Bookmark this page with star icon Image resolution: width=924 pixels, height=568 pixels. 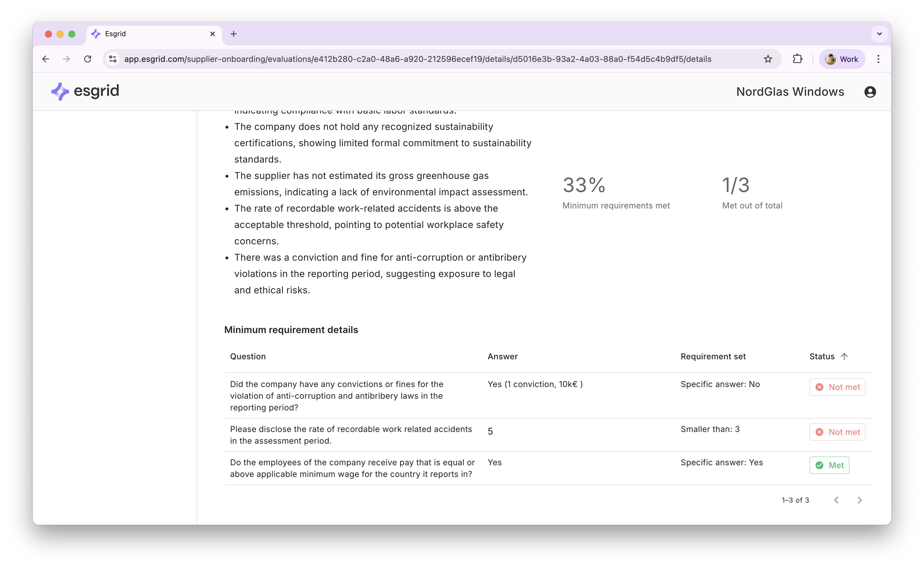768,59
